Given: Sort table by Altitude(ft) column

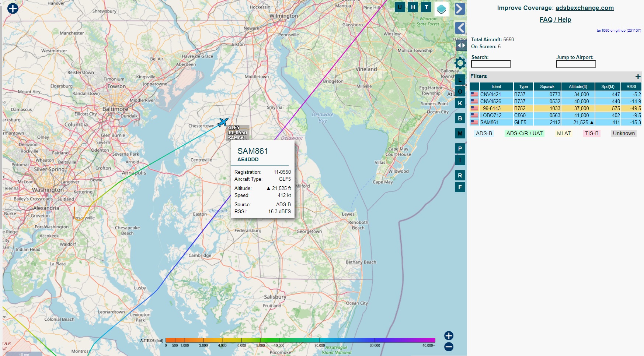Looking at the screenshot, I should (x=578, y=87).
